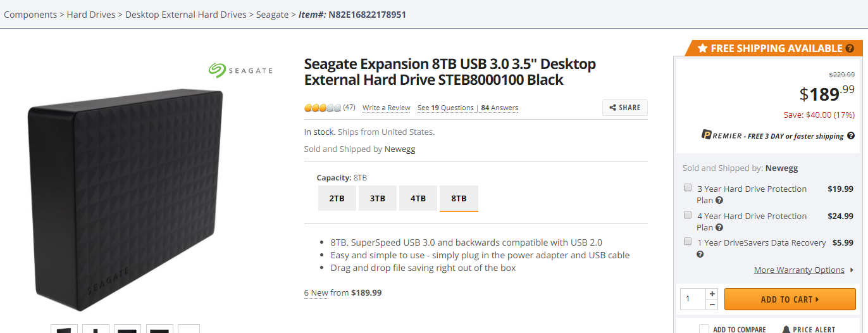Enable 1 Year DriveSavers Data Recovery
The image size is (868, 333).
click(x=688, y=241)
